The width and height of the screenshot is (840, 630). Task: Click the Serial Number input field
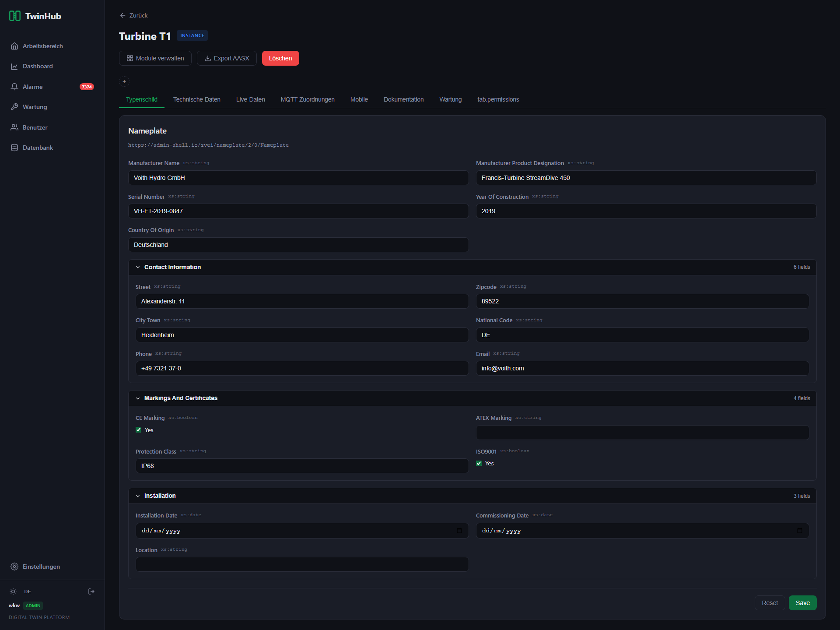298,211
